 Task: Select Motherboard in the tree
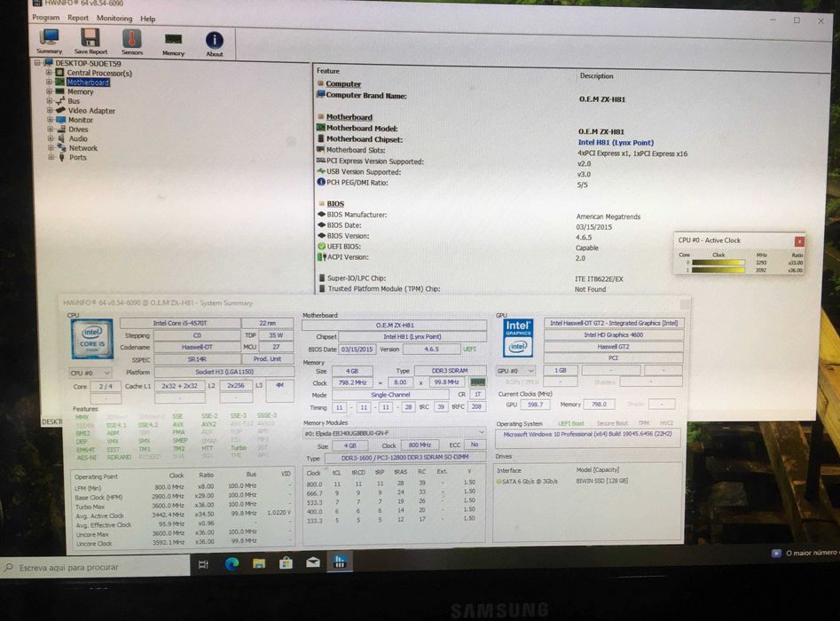click(89, 82)
